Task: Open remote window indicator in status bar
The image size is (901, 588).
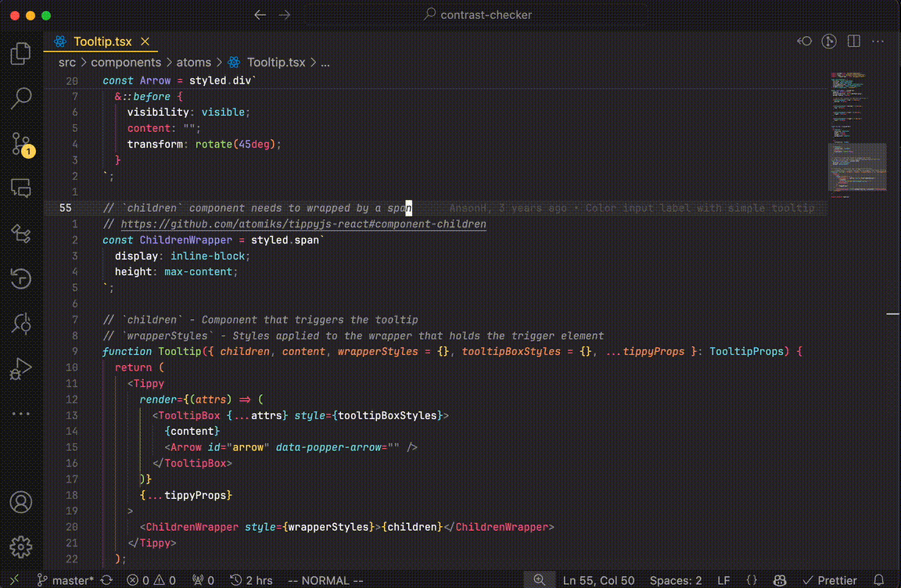Action: (x=14, y=580)
